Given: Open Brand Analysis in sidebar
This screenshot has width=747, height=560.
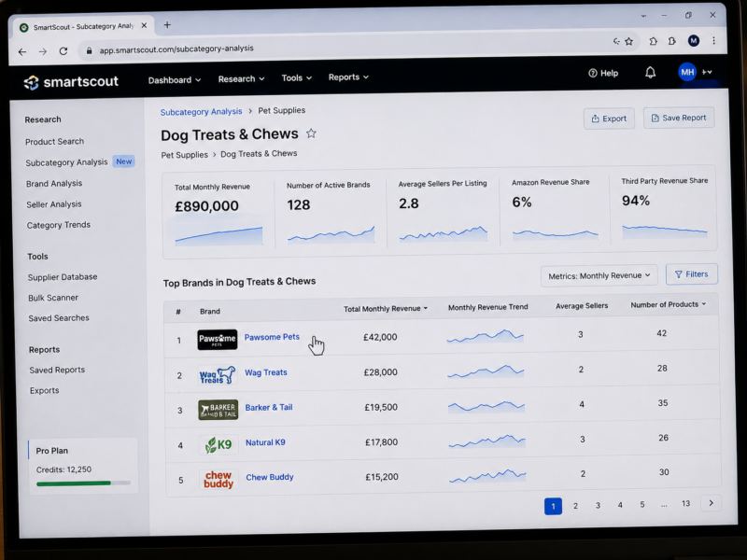Looking at the screenshot, I should tap(54, 183).
